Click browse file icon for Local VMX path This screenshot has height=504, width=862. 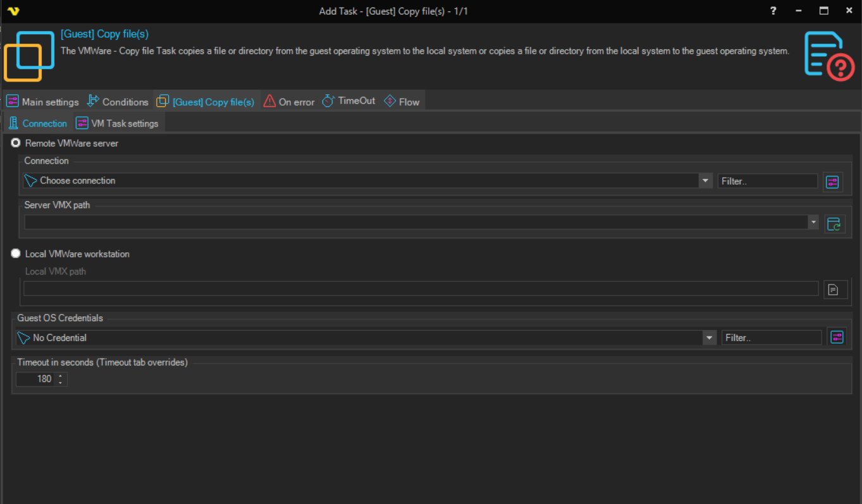[835, 290]
